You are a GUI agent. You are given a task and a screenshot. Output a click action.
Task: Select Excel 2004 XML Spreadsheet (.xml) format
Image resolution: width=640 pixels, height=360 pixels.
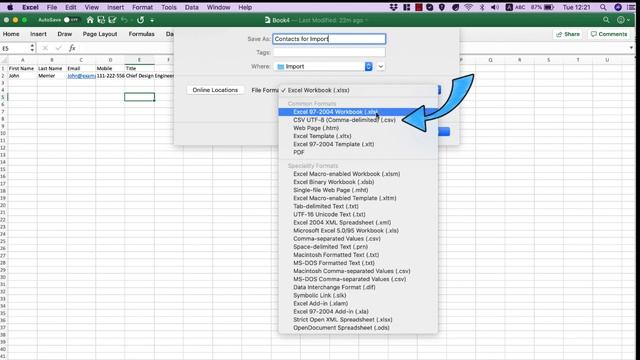(x=358, y=222)
